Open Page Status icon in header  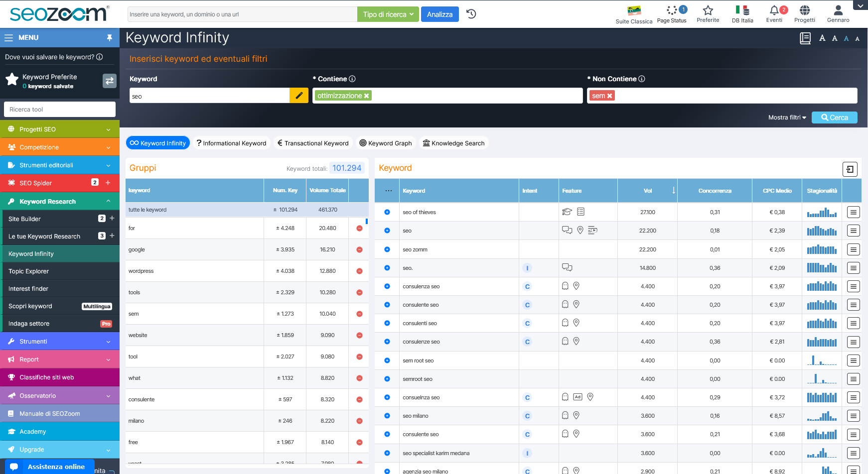pyautogui.click(x=672, y=11)
